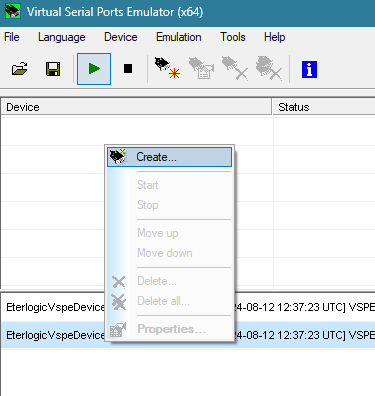
Task: Open the blue About info icon
Action: (x=309, y=69)
